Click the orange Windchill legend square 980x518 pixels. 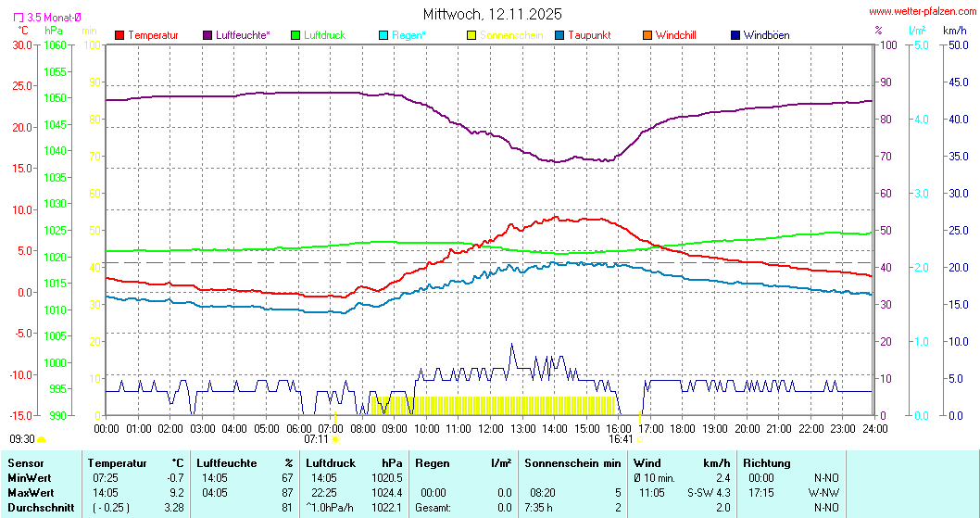647,35
